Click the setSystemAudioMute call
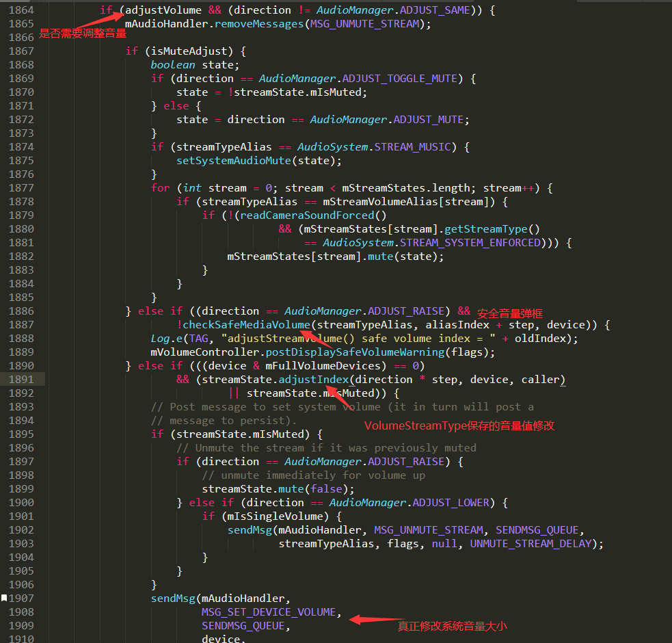This screenshot has width=672, height=643. (x=234, y=161)
